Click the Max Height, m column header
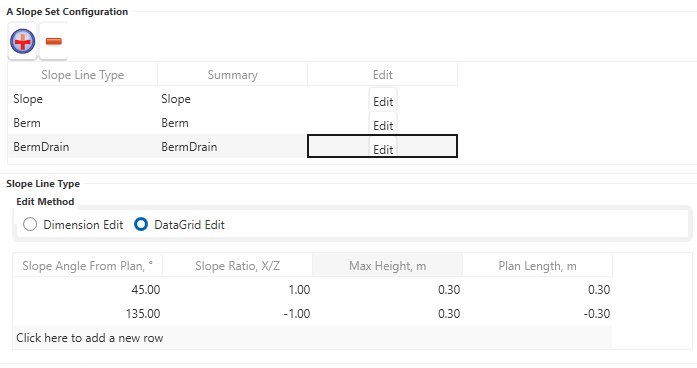This screenshot has height=368, width=697. (x=388, y=265)
